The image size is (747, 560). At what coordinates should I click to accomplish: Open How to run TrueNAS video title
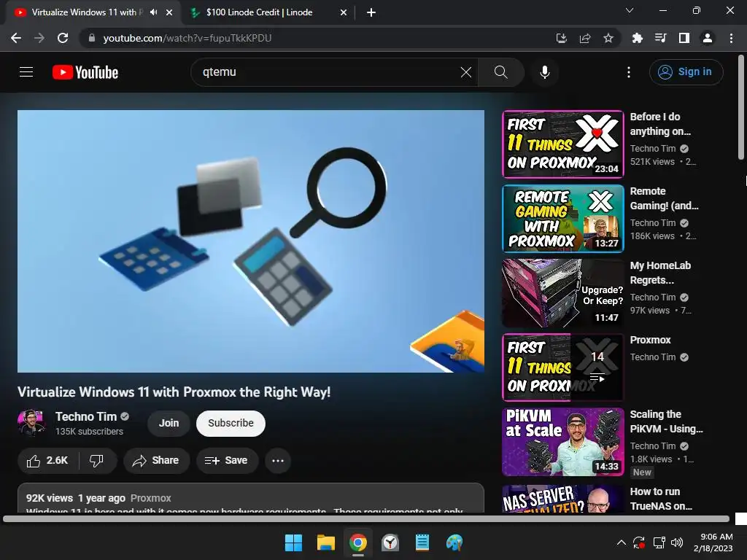coord(661,499)
